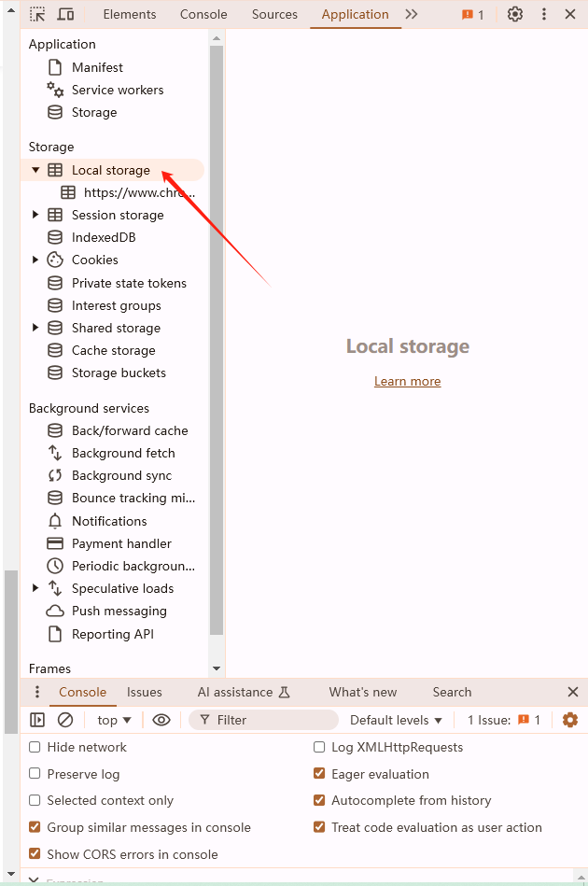
Task: Switch to the top Console tab
Action: click(x=203, y=14)
